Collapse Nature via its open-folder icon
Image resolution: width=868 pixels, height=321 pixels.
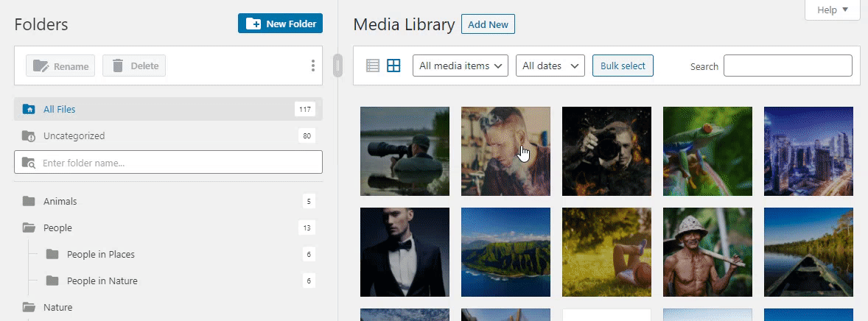pos(29,307)
